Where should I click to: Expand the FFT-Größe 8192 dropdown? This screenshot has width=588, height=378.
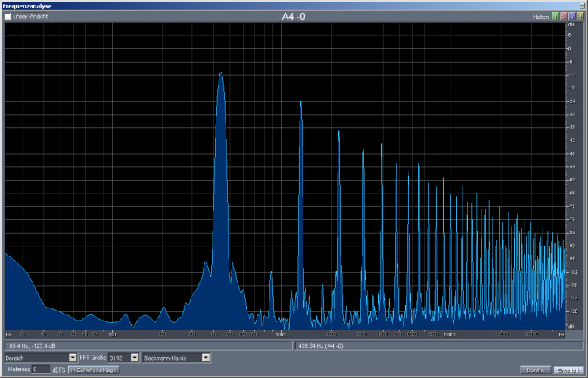(135, 358)
